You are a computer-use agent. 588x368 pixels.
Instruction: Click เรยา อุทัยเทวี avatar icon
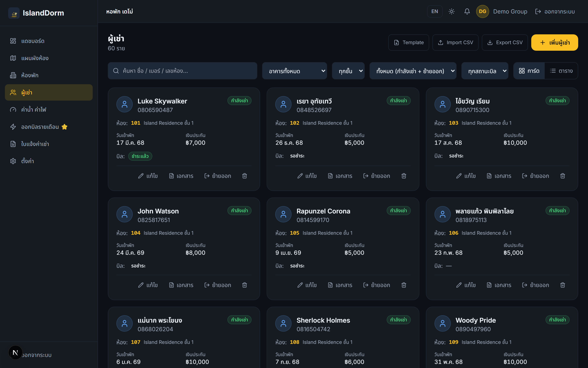[283, 104]
